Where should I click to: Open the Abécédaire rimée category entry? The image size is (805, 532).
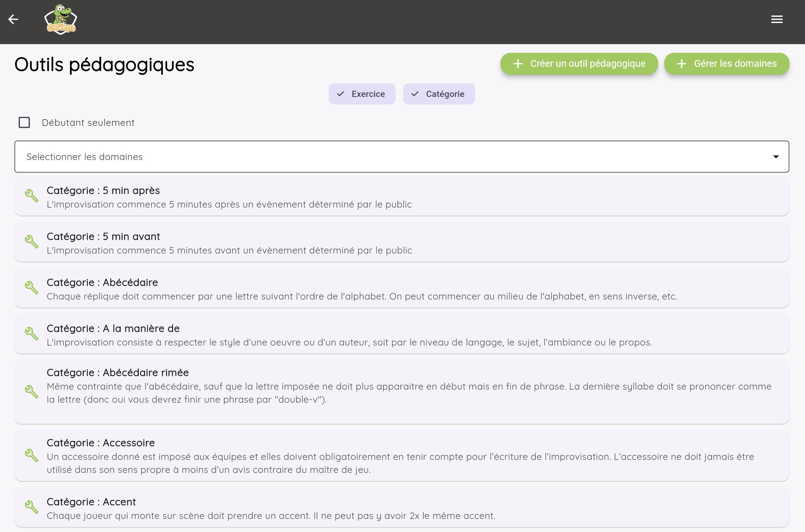coord(401,392)
